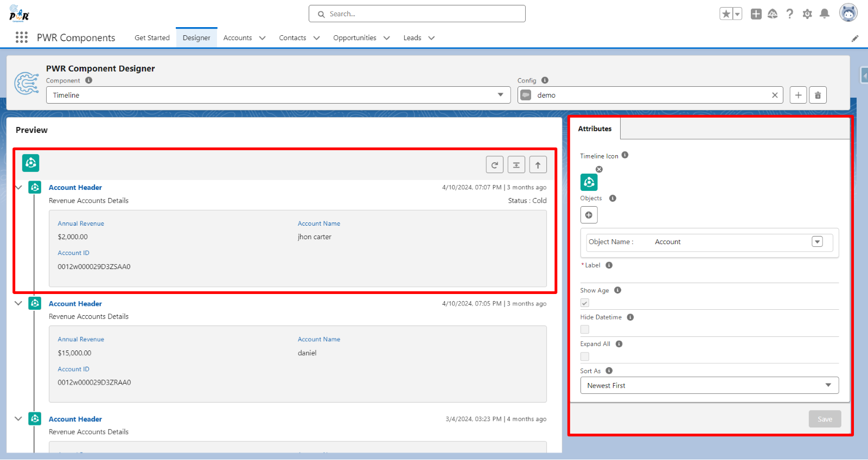The height and width of the screenshot is (460, 868).
Task: Click the Config info icon
Action: [x=545, y=80]
